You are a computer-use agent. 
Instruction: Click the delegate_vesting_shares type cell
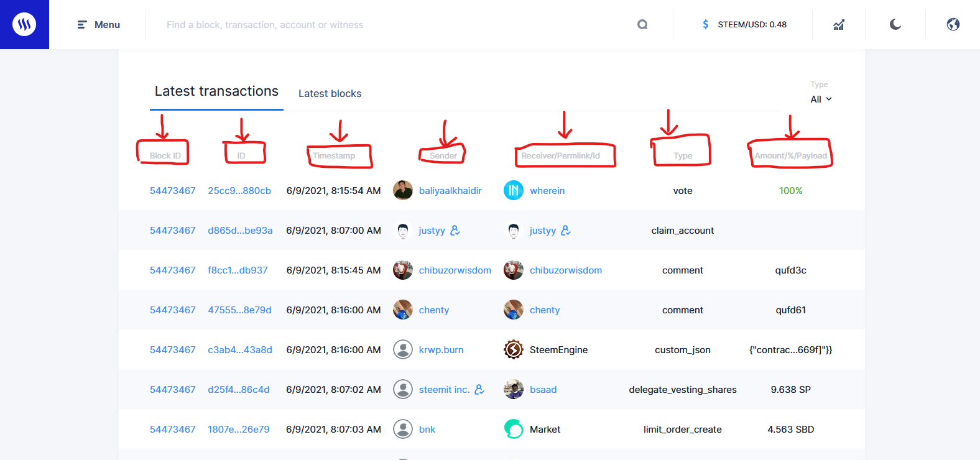point(683,390)
